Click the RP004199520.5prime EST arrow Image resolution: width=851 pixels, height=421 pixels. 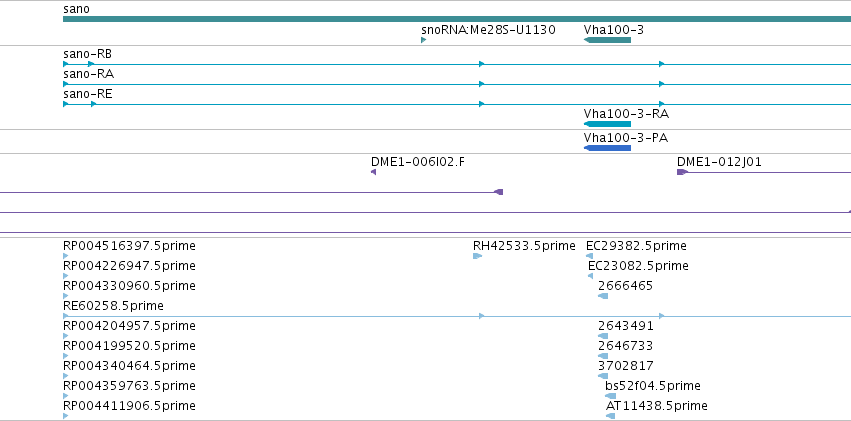(x=66, y=356)
